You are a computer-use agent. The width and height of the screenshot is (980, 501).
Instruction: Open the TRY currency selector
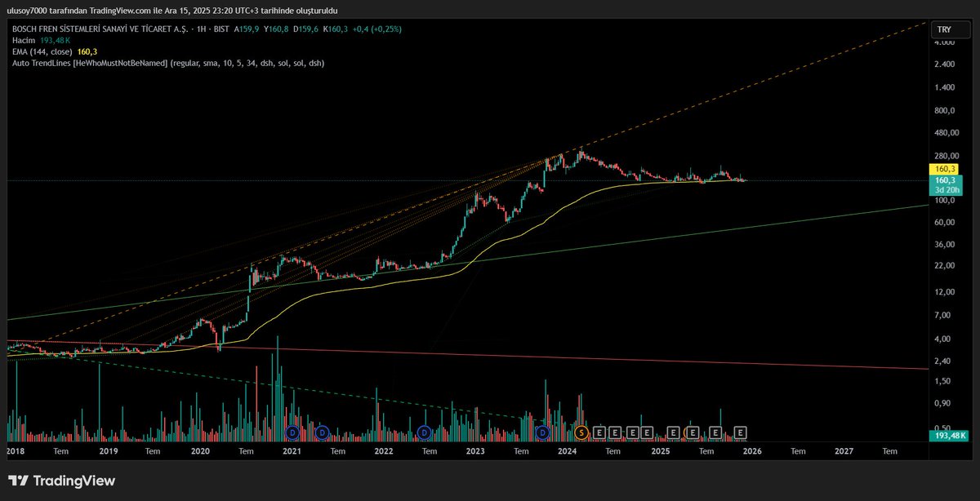(x=951, y=28)
